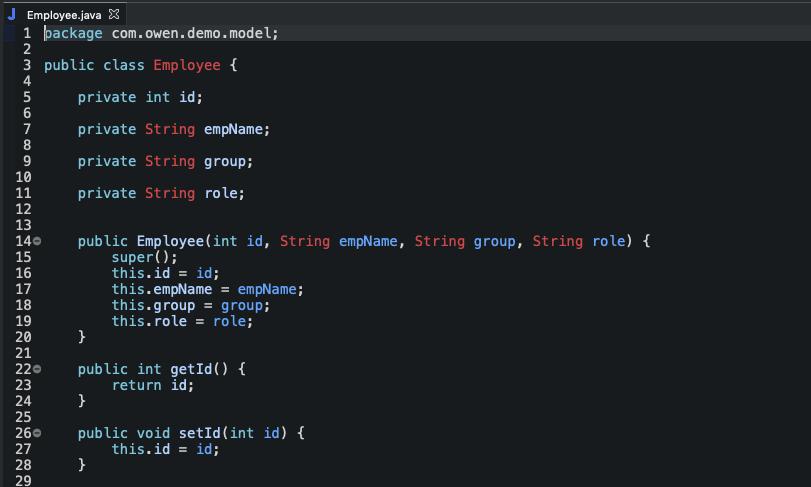Click the 'return id' statement

[x=153, y=385]
